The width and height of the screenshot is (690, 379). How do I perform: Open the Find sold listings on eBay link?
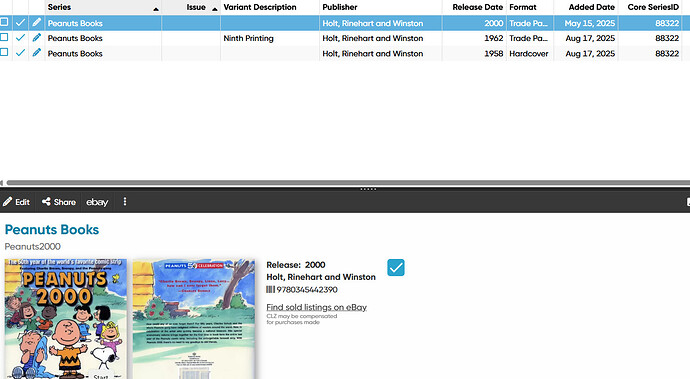coord(316,307)
